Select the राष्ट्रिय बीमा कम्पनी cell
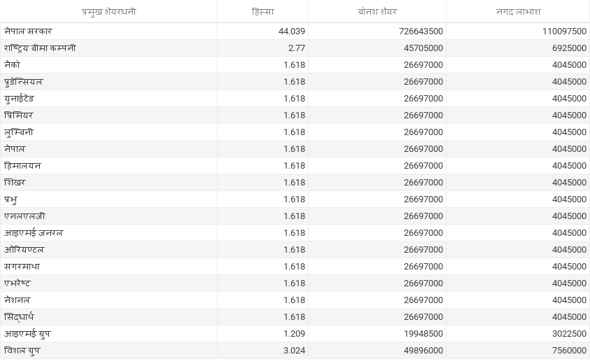 (40, 48)
